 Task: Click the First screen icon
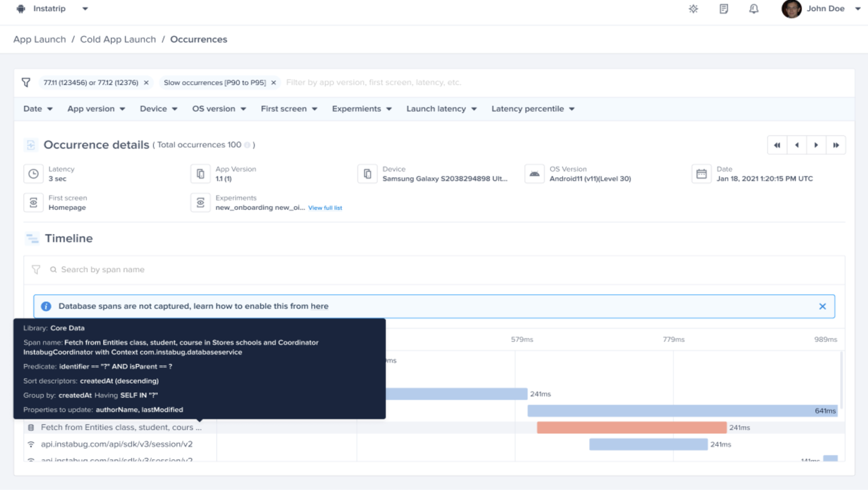(x=33, y=203)
